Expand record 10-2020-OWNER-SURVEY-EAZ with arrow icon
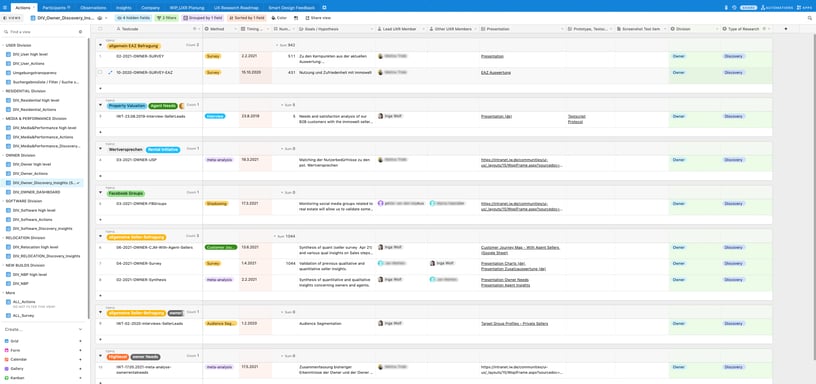The image size is (816, 384). 110,72
